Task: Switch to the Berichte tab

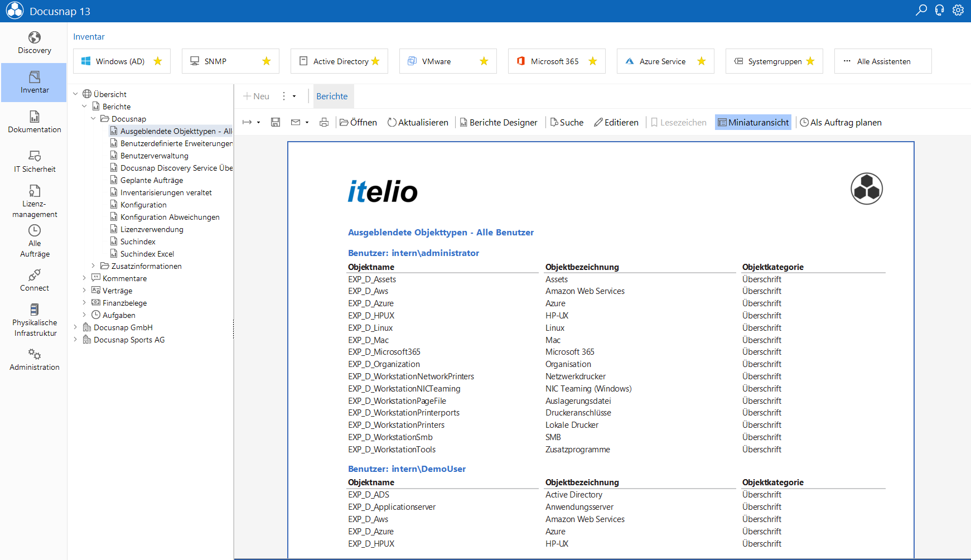Action: [x=332, y=96]
